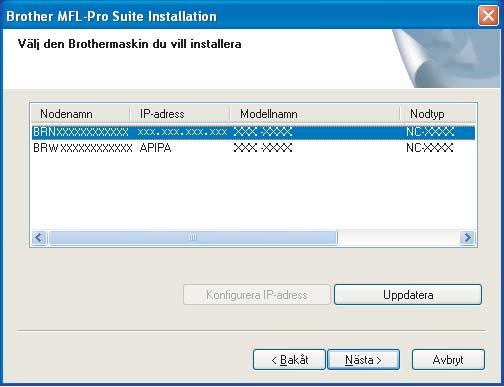Viewport: 504px width, 387px height.
Task: Click the Nodenamn column header
Action: [x=80, y=114]
